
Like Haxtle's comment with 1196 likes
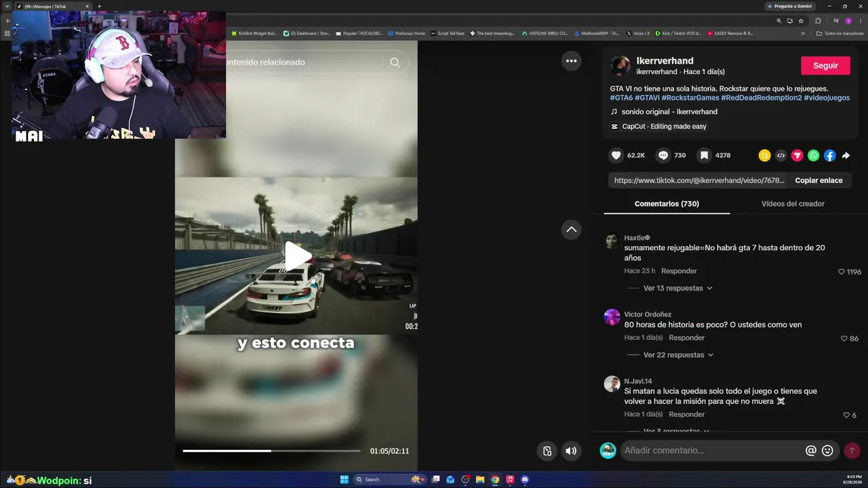click(x=842, y=272)
